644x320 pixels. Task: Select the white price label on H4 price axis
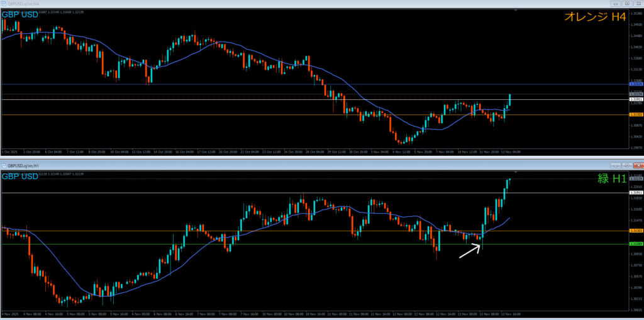pos(636,99)
